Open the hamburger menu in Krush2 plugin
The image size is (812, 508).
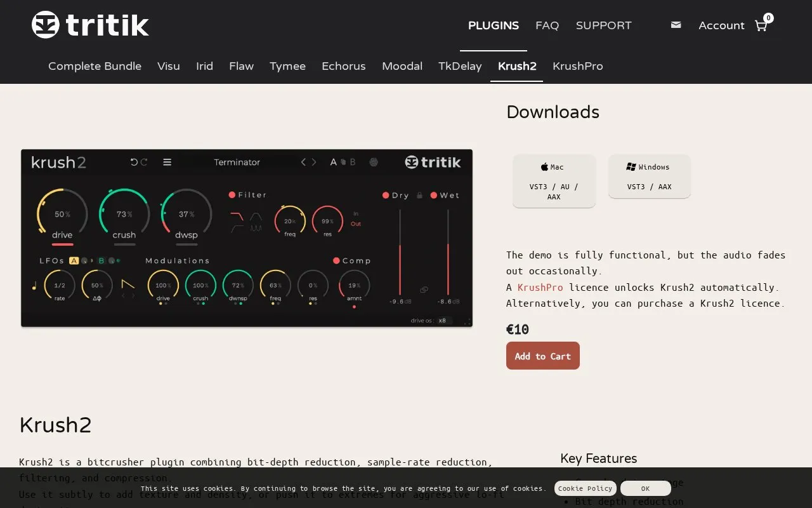(167, 162)
